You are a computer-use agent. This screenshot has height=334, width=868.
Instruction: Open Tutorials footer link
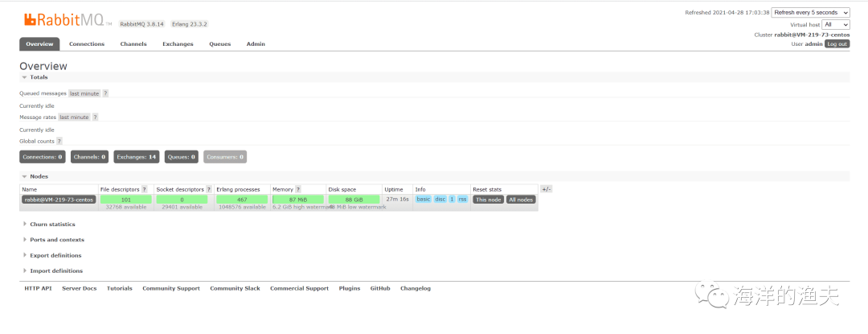(120, 289)
